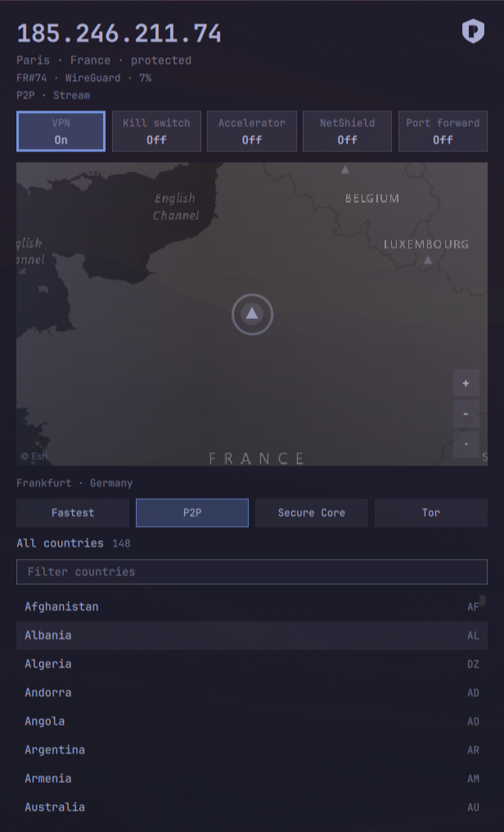
Task: Switch to the Secure Core tab
Action: [312, 513]
